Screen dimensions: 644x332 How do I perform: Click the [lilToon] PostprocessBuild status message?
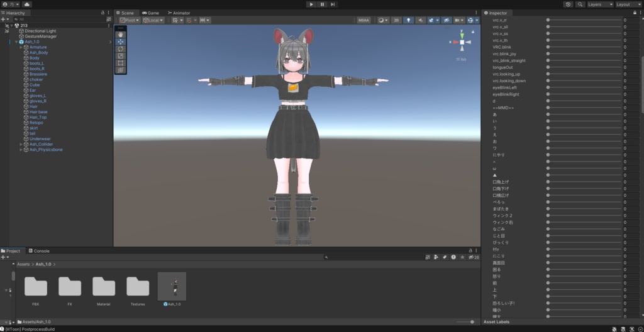pos(30,329)
